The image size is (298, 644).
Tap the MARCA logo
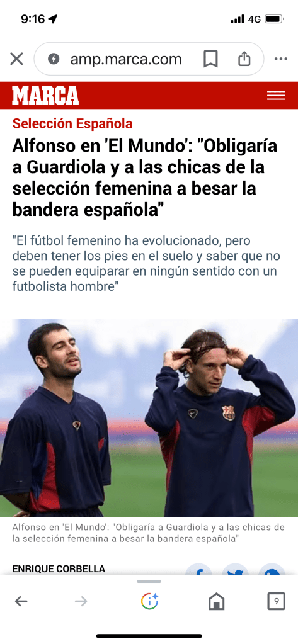point(45,95)
